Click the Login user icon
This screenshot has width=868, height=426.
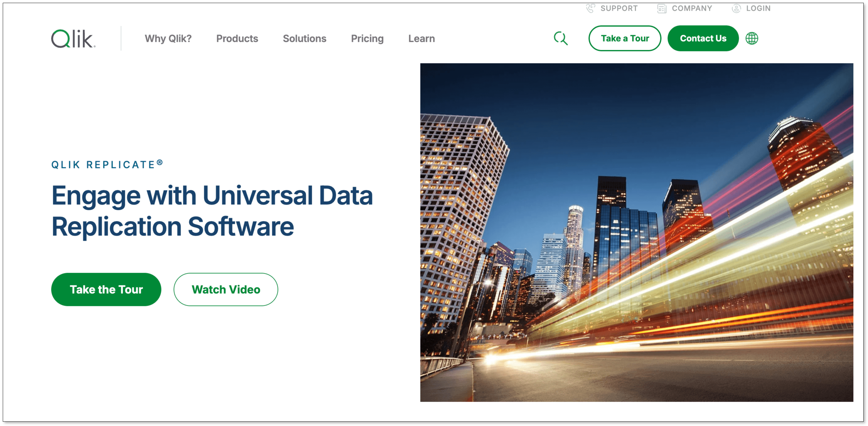(x=736, y=8)
